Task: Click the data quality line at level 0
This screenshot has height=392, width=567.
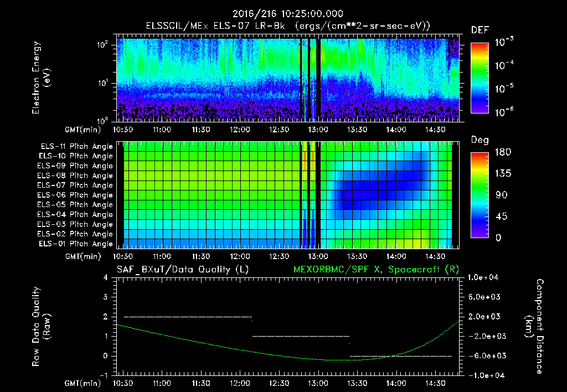Action: [x=401, y=356]
